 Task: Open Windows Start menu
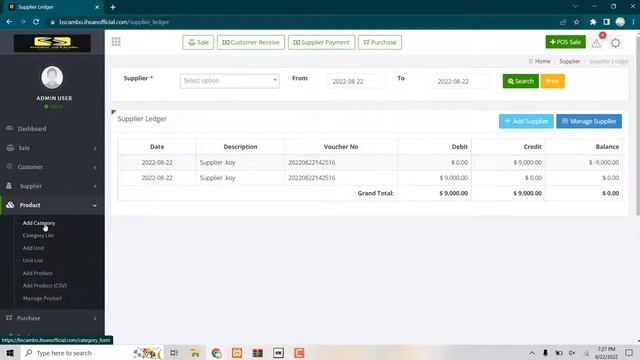tap(10, 353)
